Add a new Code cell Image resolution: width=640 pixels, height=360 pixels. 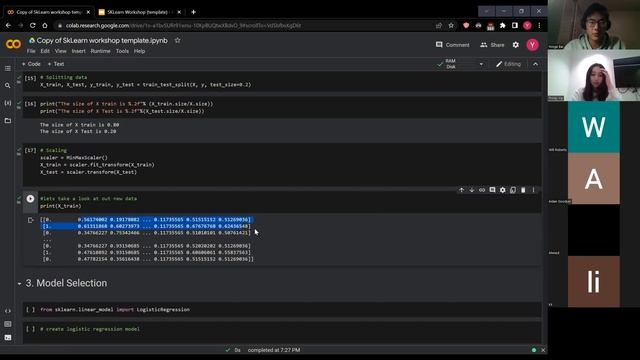[x=31, y=64]
